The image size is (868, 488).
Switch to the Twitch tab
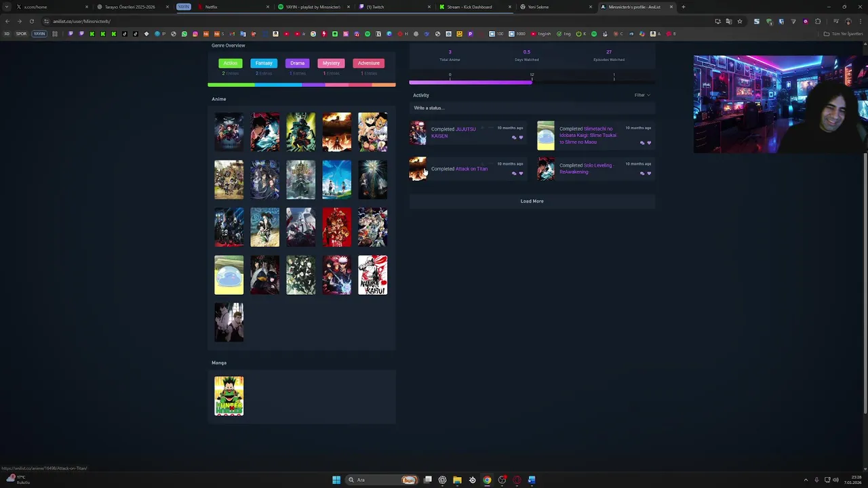point(393,7)
